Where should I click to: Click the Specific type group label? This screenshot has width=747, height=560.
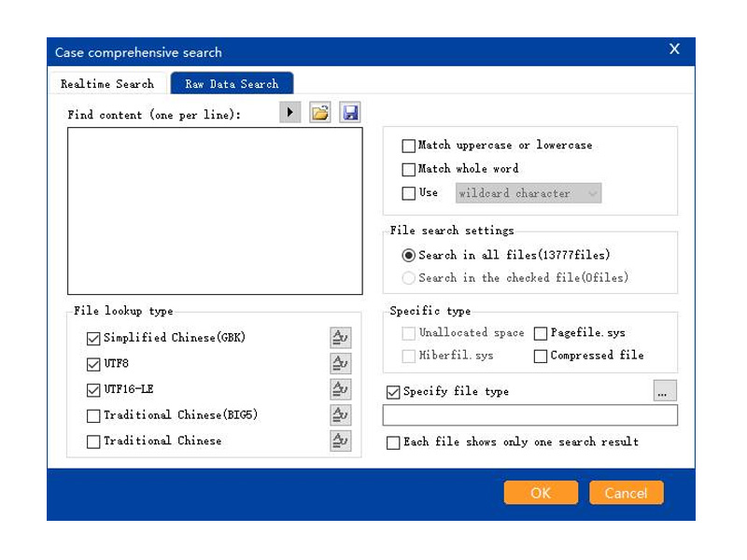pyautogui.click(x=430, y=311)
